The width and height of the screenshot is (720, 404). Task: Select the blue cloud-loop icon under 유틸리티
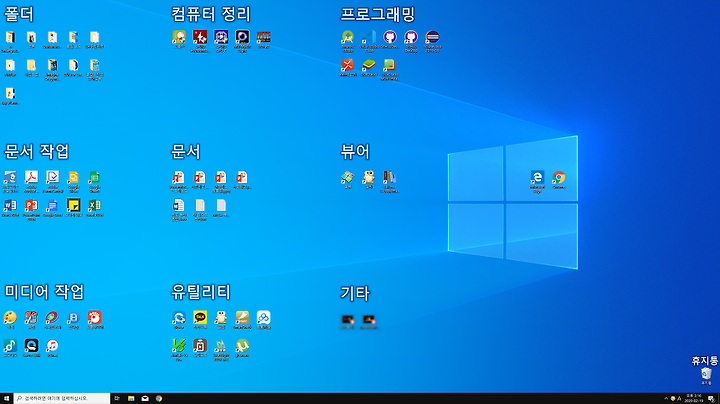click(x=263, y=318)
